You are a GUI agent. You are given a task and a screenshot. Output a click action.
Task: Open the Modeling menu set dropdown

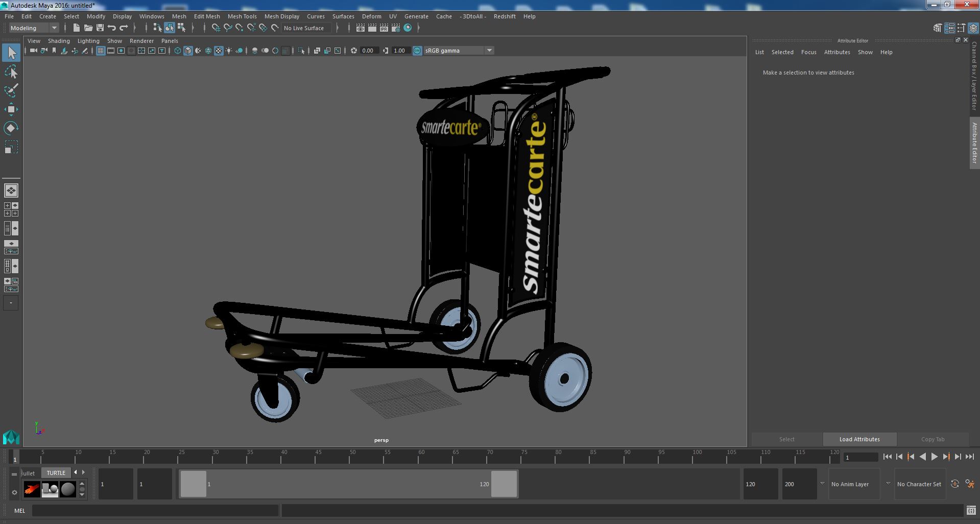(34, 28)
